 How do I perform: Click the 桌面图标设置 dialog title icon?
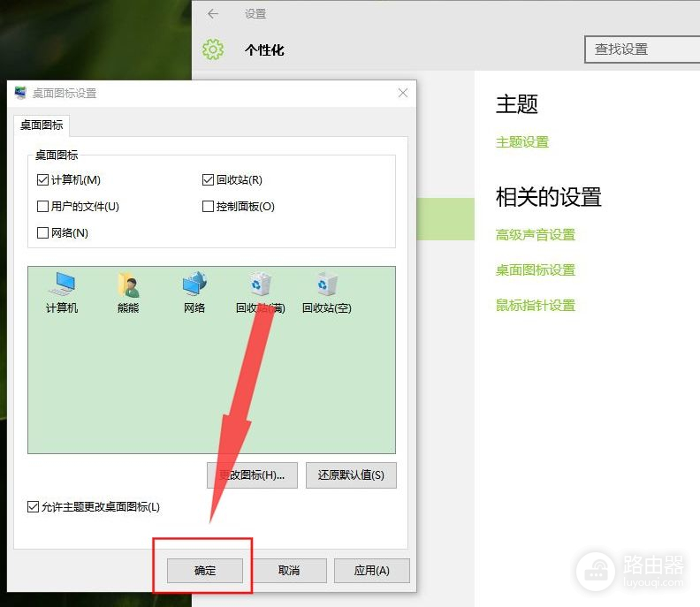[20, 93]
